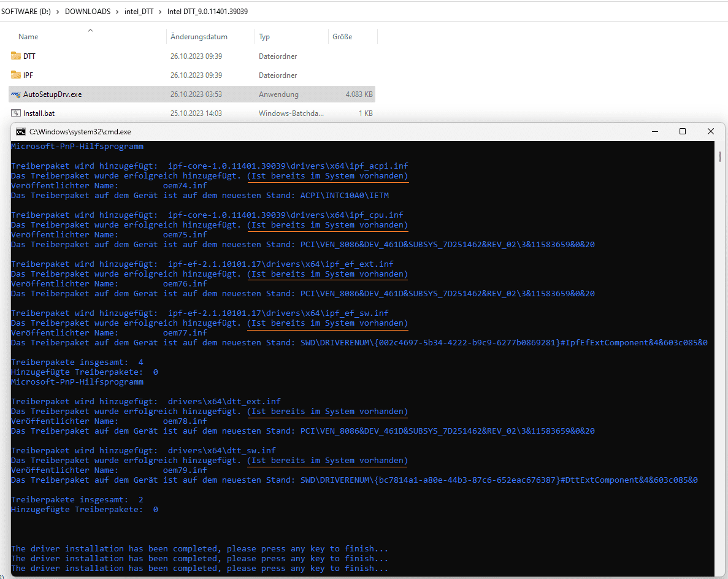The width and height of the screenshot is (728, 579).
Task: Click the oem74.inf published name
Action: (x=185, y=186)
